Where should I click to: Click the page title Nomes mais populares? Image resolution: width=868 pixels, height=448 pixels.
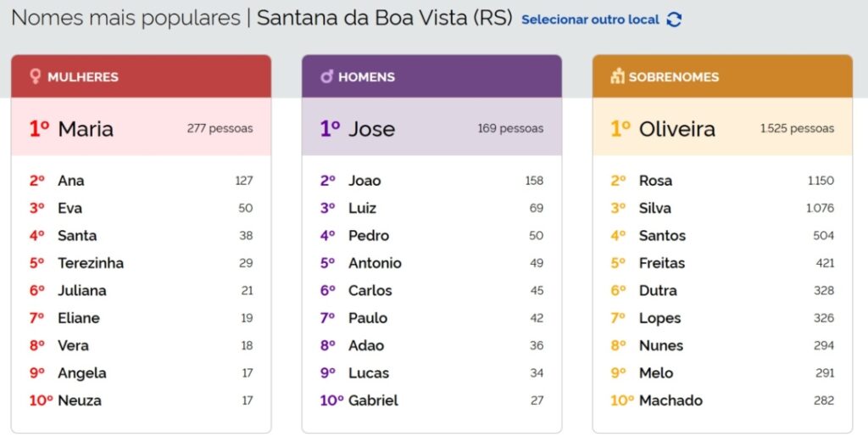click(x=125, y=18)
